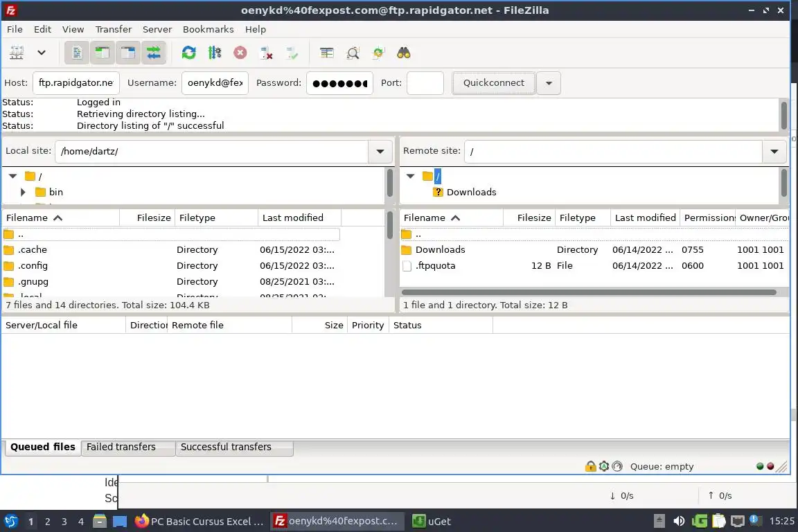Sort local list by Last modified
Viewport: 798px width, 532px height.
coord(299,218)
